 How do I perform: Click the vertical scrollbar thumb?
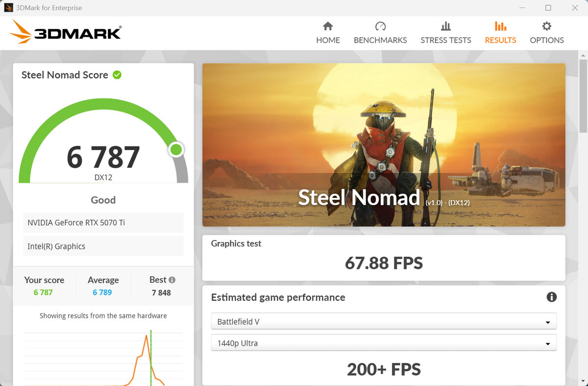tap(583, 96)
